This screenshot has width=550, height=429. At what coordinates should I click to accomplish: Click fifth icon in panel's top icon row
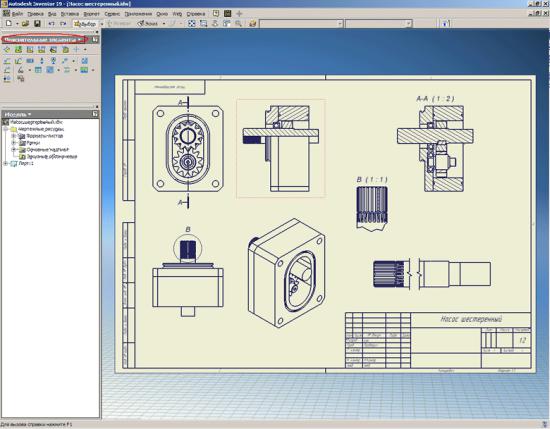[53, 50]
